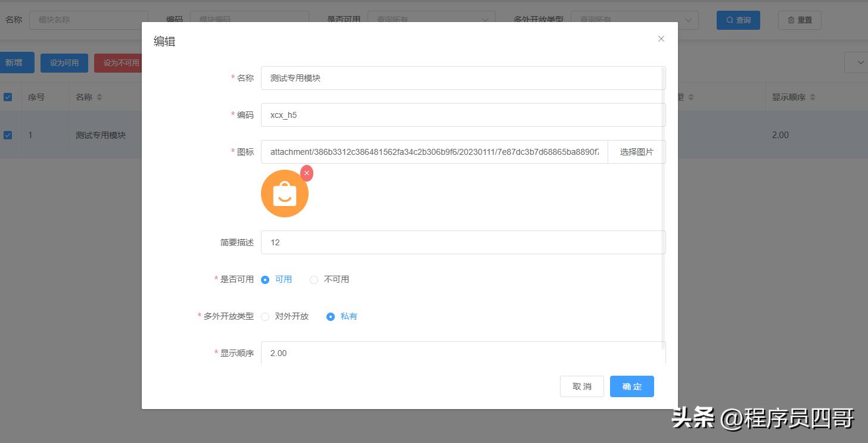Click the orange shopping bag icon preview
Screen dimensions: 868x443
click(x=284, y=193)
